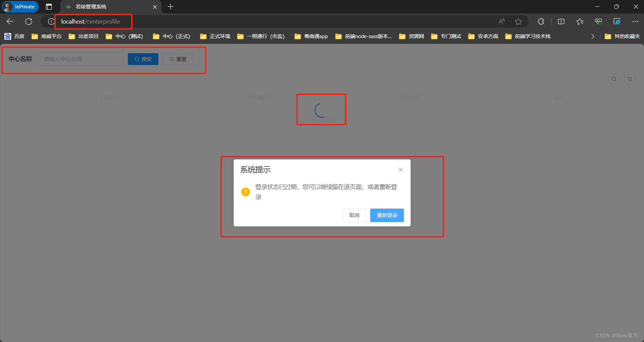Open the 粤商通app bookmark folder
644x342 pixels.
pyautogui.click(x=311, y=36)
